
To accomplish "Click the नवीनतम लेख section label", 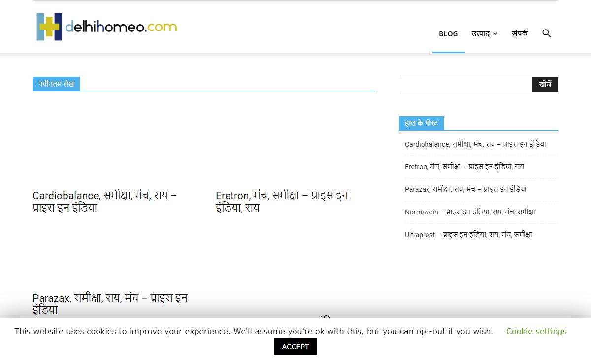I will pyautogui.click(x=56, y=84).
